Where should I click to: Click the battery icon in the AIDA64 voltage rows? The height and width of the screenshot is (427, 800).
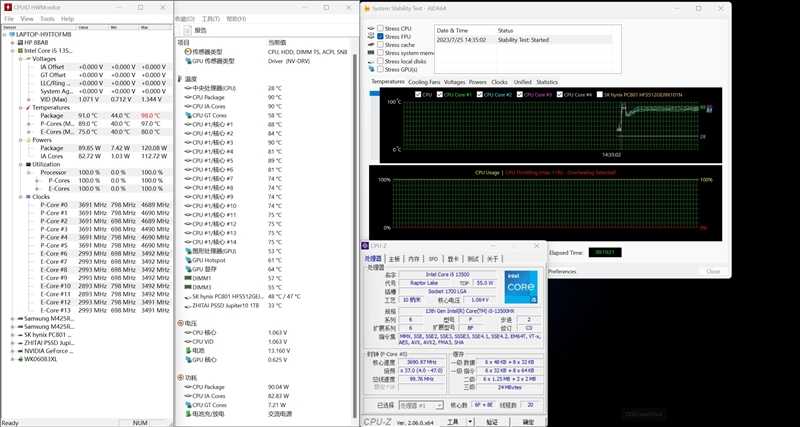click(188, 350)
